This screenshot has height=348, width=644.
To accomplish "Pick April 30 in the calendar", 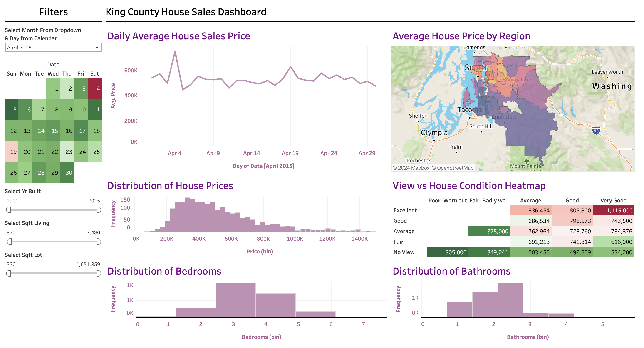I will point(67,172).
